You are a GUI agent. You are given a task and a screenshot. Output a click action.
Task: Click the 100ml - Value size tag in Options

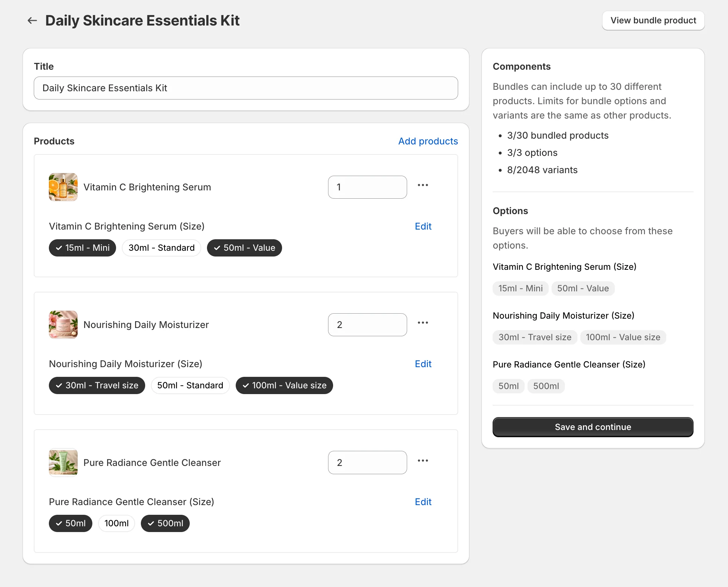point(623,337)
